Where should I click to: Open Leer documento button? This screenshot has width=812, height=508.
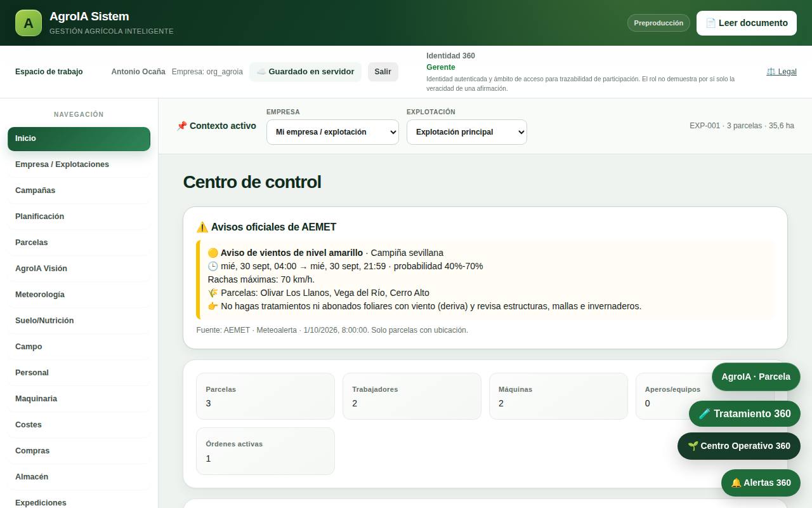747,23
